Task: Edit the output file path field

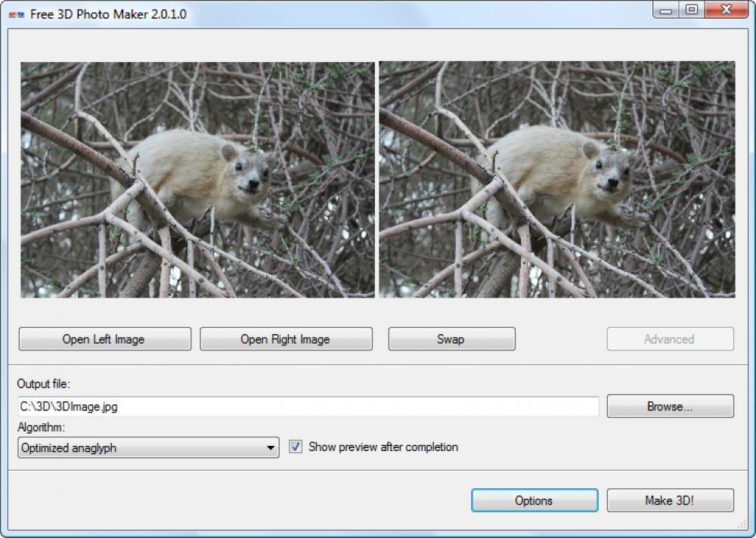Action: (302, 406)
